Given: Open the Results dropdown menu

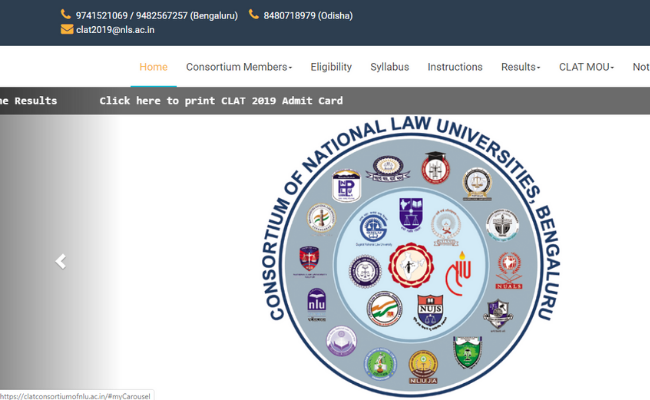Looking at the screenshot, I should pos(520,67).
